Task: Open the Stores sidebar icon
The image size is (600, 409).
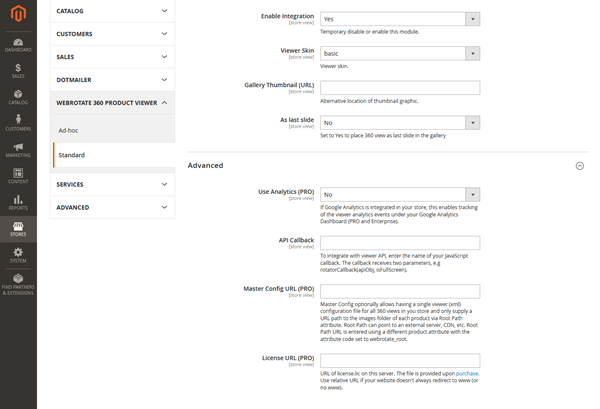Action: pos(18,230)
